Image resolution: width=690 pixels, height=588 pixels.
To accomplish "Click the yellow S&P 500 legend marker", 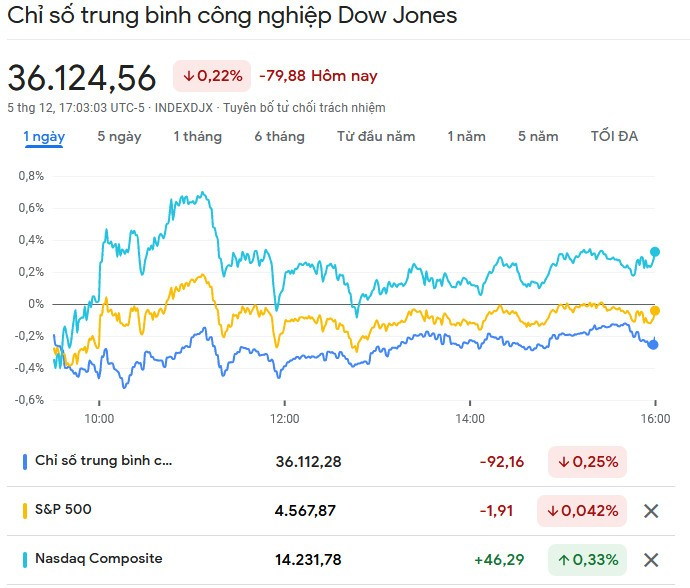I will click(x=25, y=511).
